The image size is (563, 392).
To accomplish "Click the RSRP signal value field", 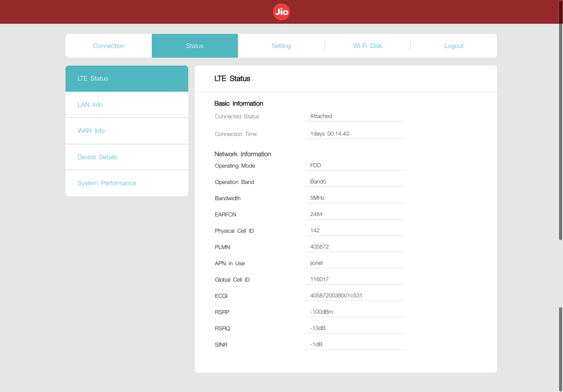I will click(x=355, y=312).
